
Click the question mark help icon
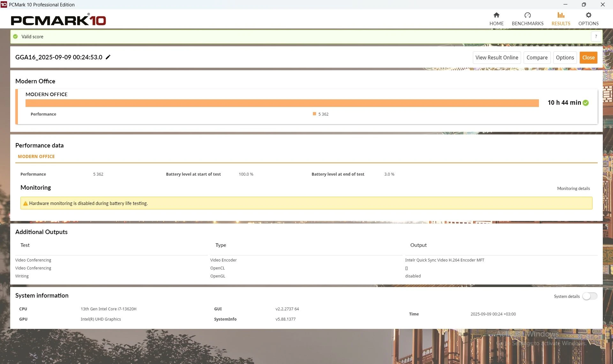click(596, 36)
